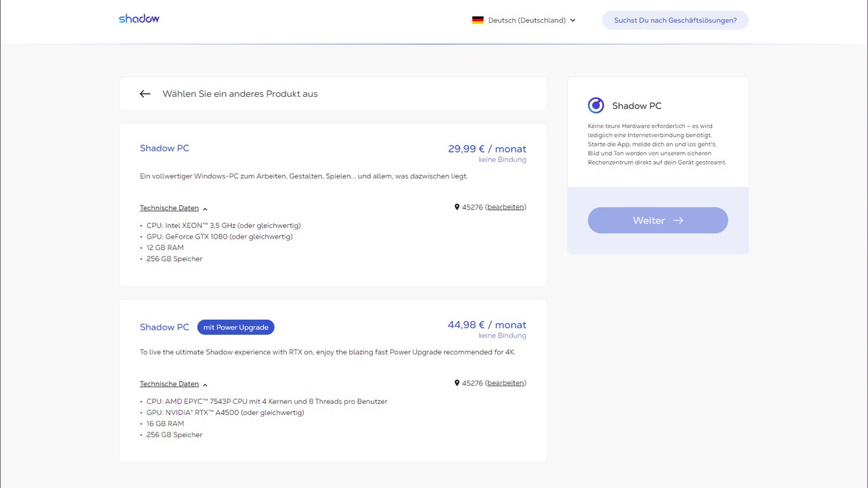Click the location pin in the 29,99 € plan
The height and width of the screenshot is (488, 868).
457,207
